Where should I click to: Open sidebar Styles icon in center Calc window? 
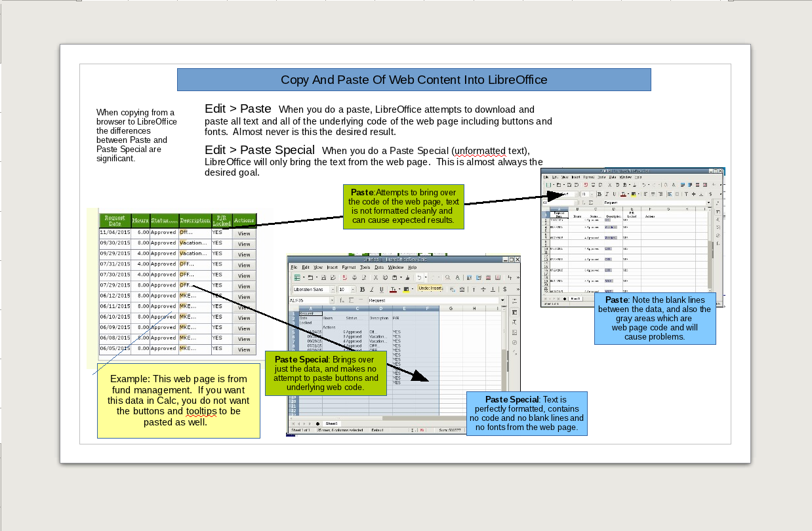[514, 322]
